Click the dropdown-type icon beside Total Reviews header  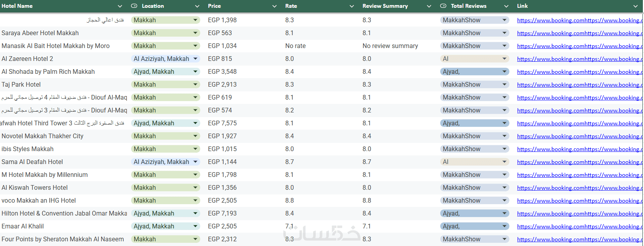coord(443,6)
